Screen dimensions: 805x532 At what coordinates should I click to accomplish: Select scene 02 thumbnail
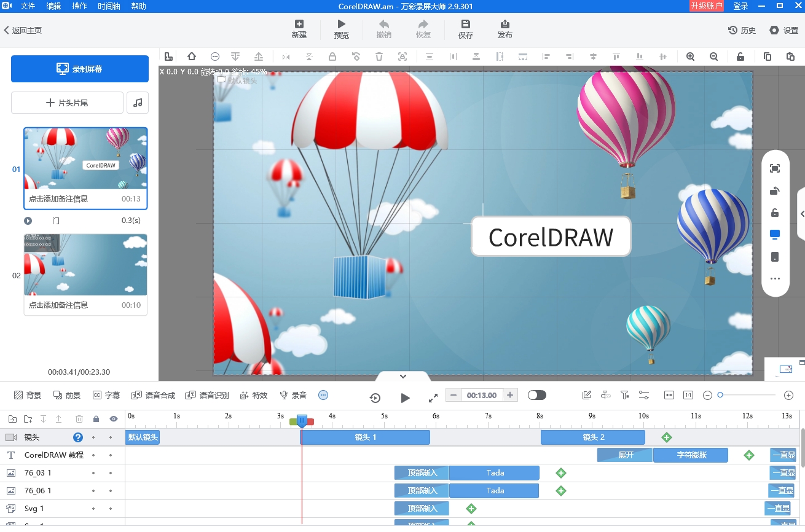(x=85, y=265)
